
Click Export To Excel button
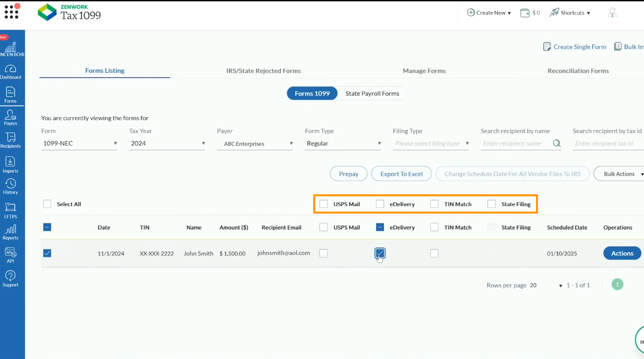[x=402, y=174]
